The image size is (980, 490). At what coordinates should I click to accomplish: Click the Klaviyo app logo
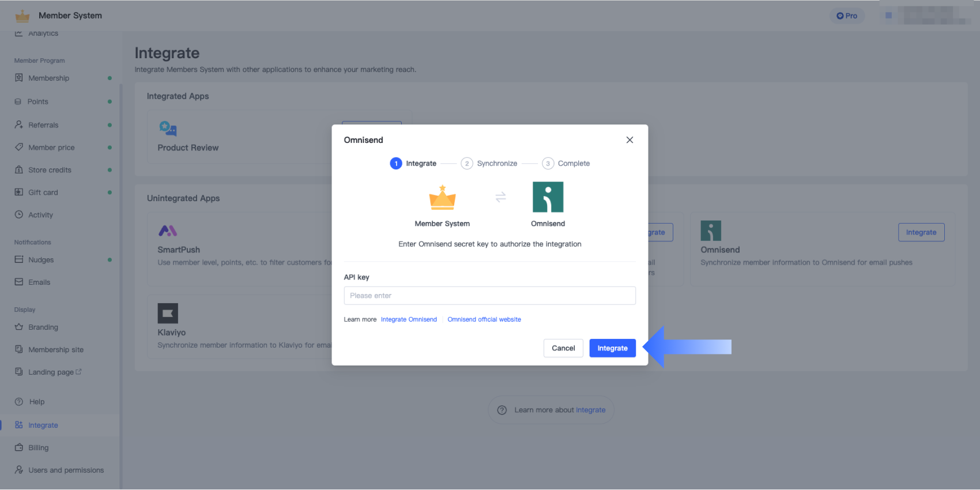[x=168, y=314]
